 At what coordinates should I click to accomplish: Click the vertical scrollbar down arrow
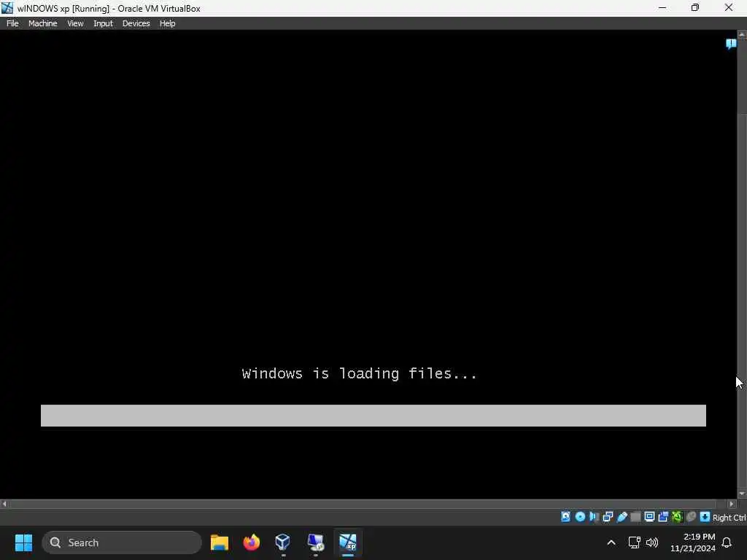click(742, 494)
